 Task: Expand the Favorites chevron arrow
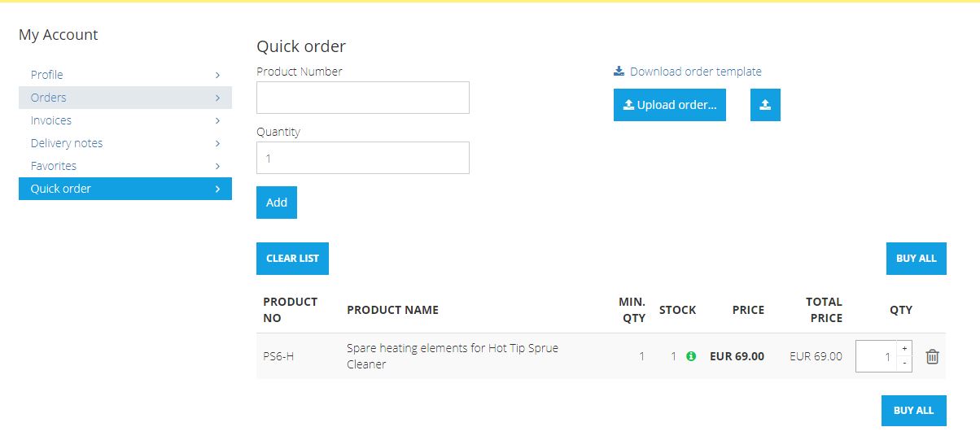217,166
